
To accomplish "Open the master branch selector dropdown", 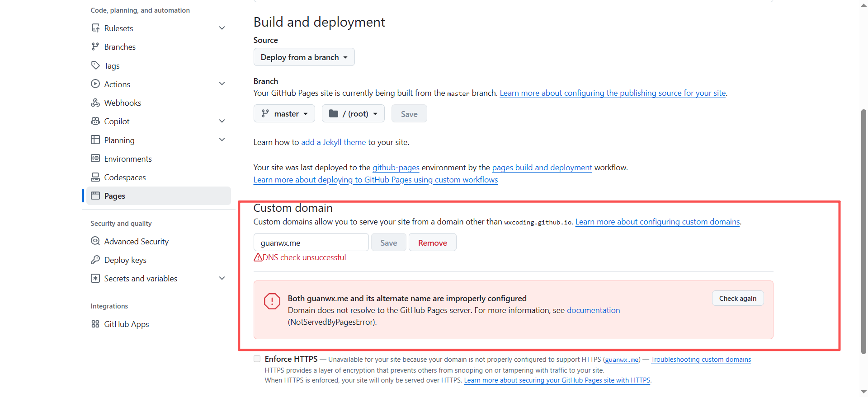I will click(x=284, y=114).
